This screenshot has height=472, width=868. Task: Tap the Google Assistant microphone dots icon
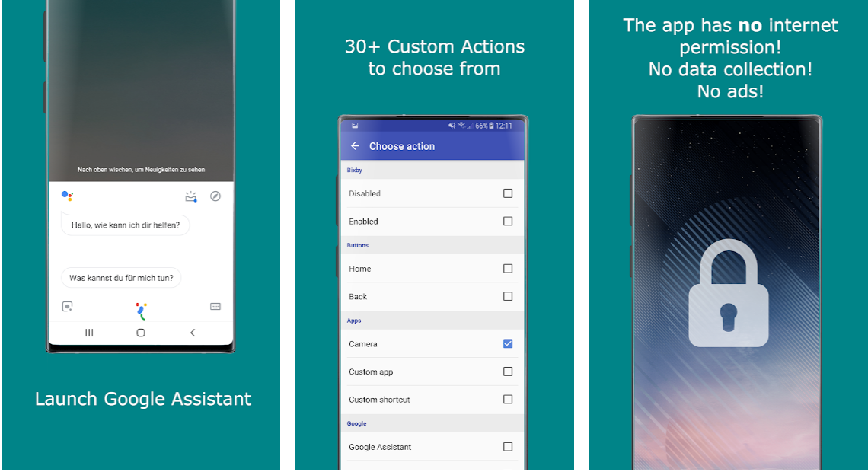(141, 309)
